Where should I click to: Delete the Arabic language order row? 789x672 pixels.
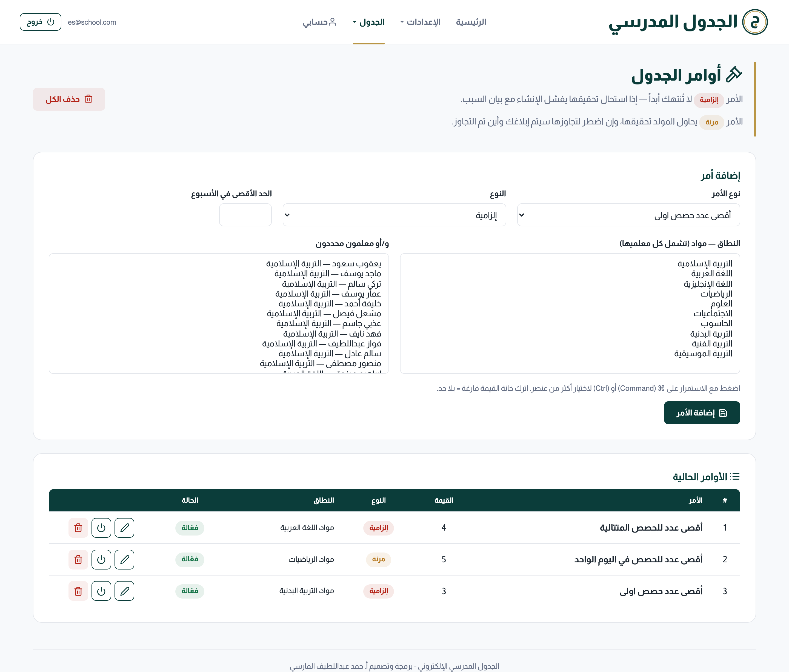78,528
